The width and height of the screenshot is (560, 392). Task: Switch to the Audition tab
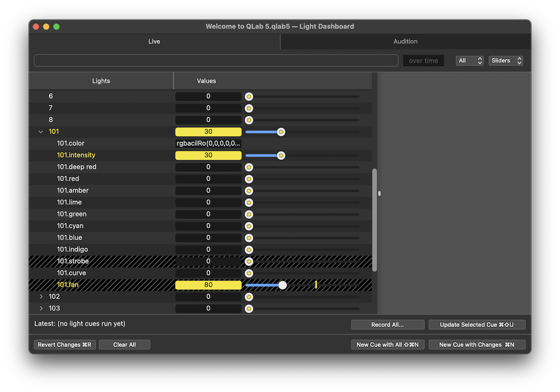(405, 42)
